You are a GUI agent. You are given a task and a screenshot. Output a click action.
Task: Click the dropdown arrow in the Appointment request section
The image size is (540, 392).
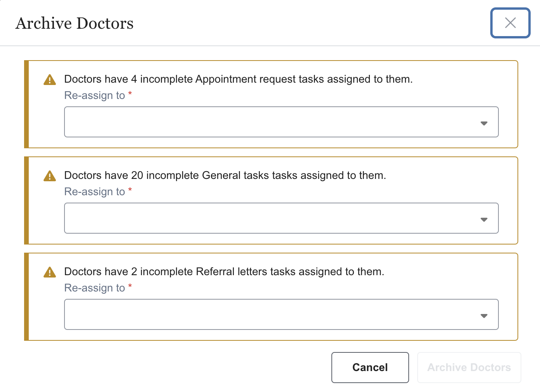(x=484, y=123)
